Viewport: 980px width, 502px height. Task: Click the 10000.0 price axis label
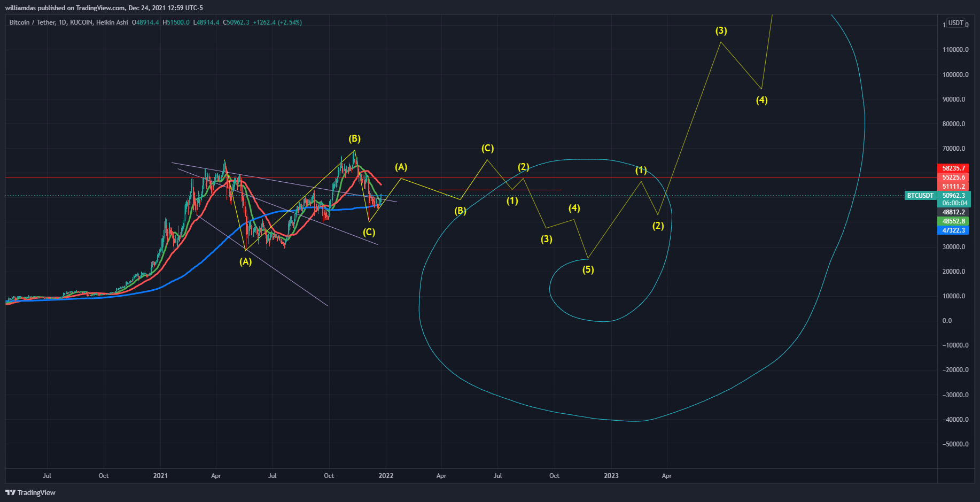(x=954, y=296)
